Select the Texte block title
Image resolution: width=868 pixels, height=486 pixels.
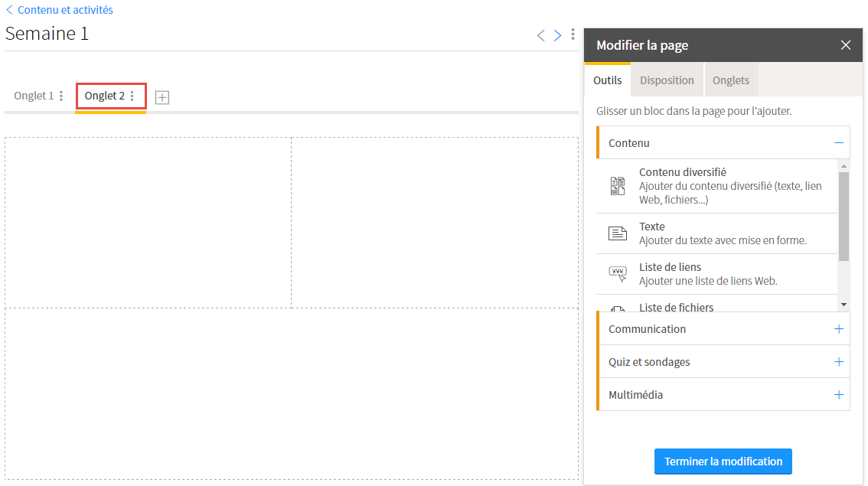pyautogui.click(x=651, y=227)
